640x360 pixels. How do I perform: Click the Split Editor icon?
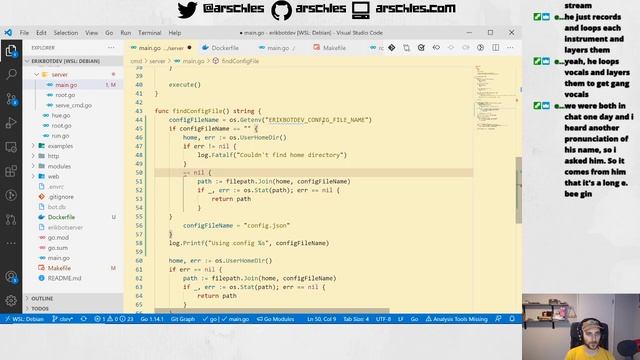[496, 48]
